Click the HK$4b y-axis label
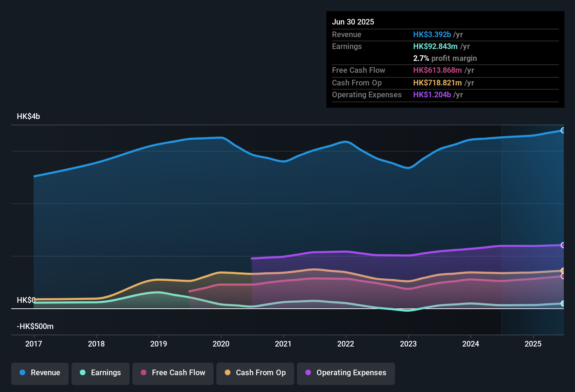Viewport: 575px width, 392px height. (28, 117)
